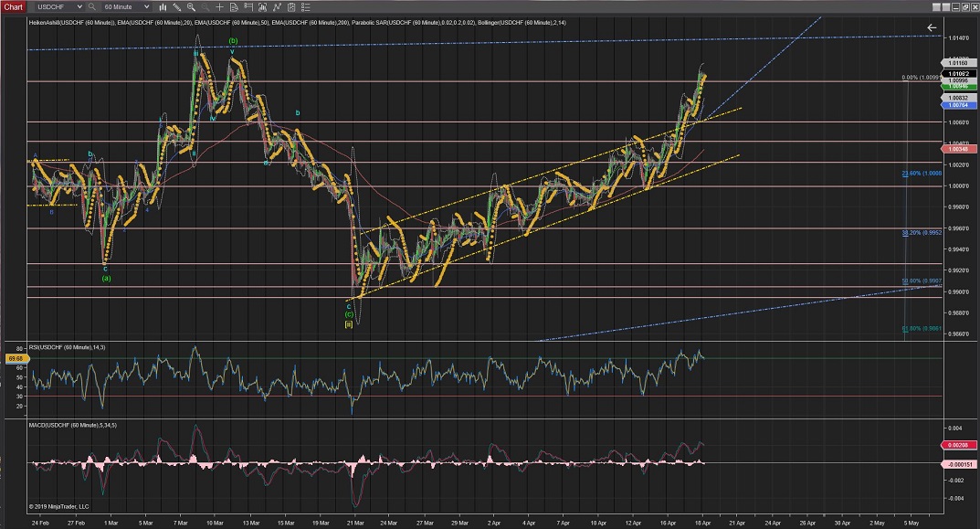This screenshot has width=980, height=529.
Task: Toggle the crosshair cursor icon
Action: pyautogui.click(x=219, y=7)
